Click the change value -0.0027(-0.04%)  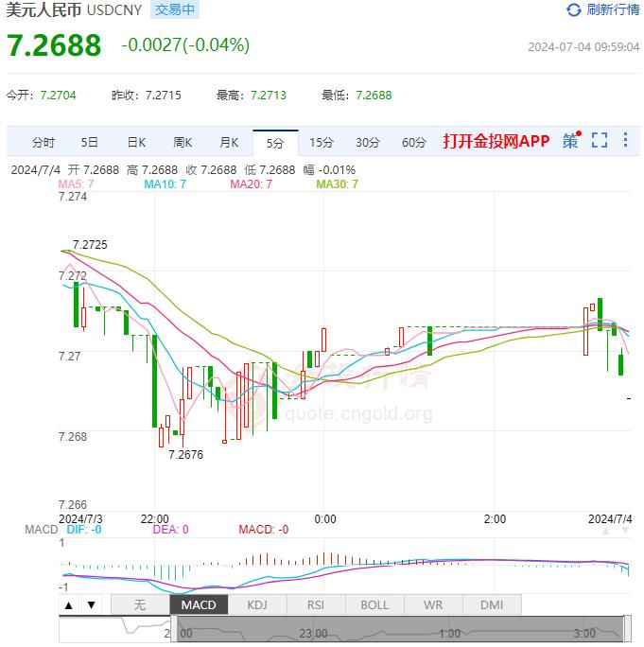(185, 45)
